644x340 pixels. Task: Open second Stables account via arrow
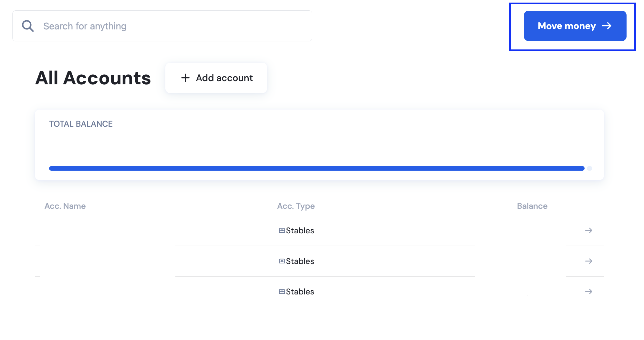point(589,261)
